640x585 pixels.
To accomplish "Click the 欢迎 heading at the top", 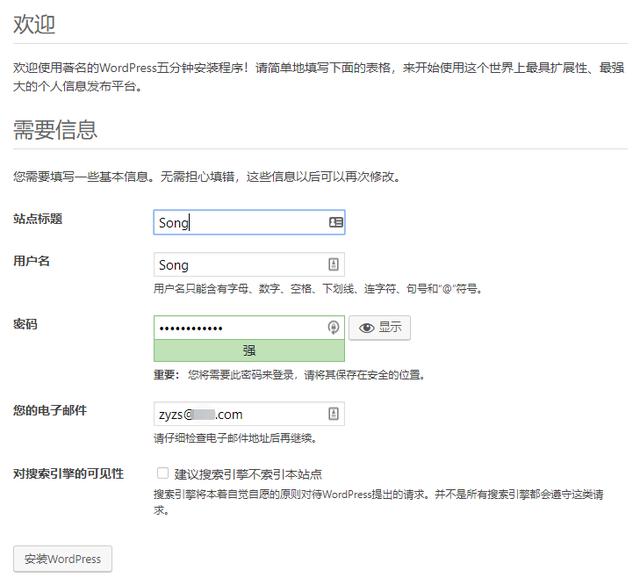I will tap(34, 25).
